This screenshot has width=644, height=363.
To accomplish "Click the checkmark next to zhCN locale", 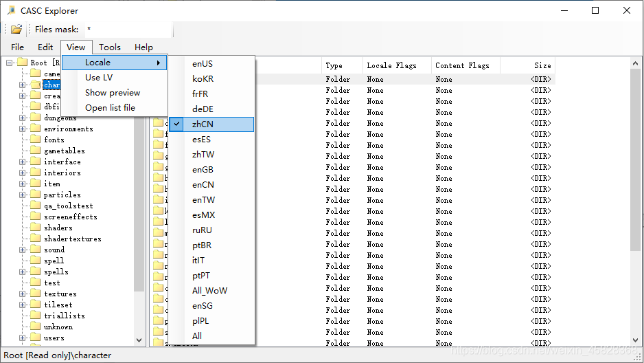I will tap(176, 124).
